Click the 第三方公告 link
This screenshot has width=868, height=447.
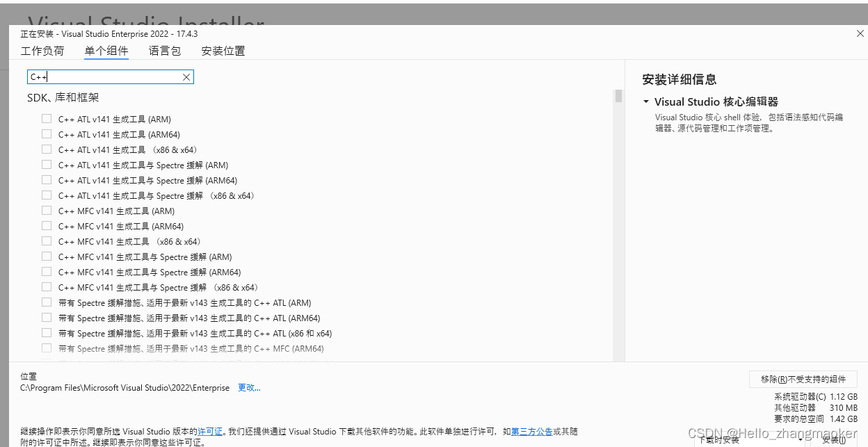coord(532,430)
